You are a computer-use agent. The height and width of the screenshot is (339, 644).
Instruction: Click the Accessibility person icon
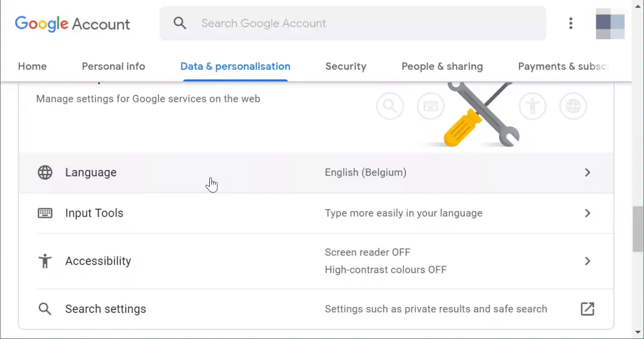pyautogui.click(x=45, y=261)
